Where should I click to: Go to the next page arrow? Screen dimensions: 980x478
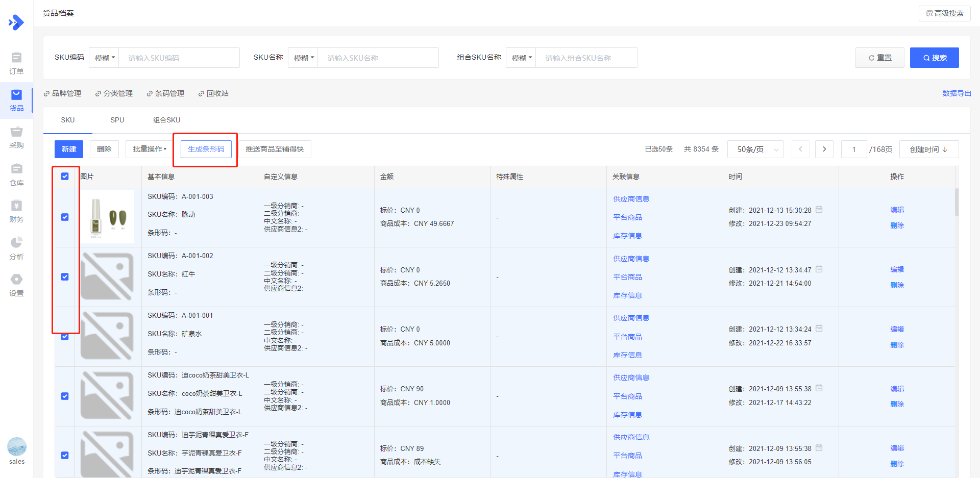[824, 149]
